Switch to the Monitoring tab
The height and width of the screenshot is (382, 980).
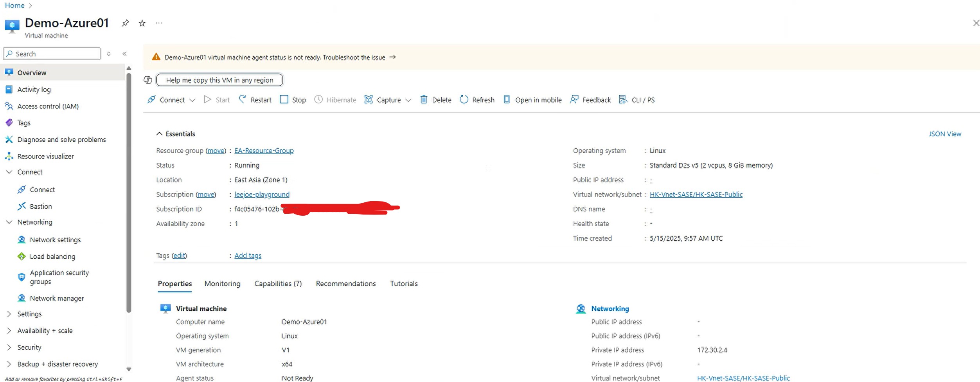(x=223, y=283)
